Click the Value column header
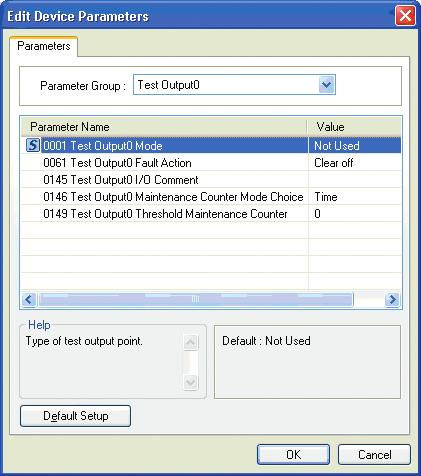Image resolution: width=421 pixels, height=476 pixels. (354, 127)
